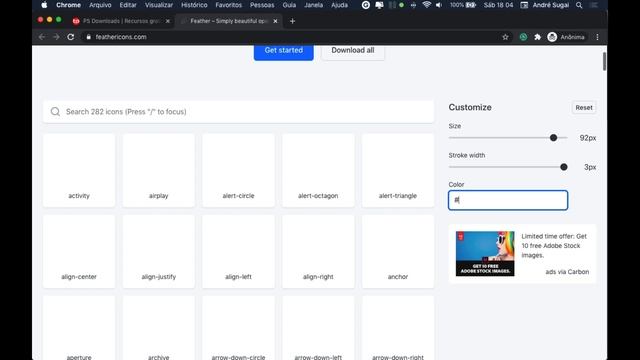640x360 pixels.
Task: Open a new browser tab
Action: [292, 21]
